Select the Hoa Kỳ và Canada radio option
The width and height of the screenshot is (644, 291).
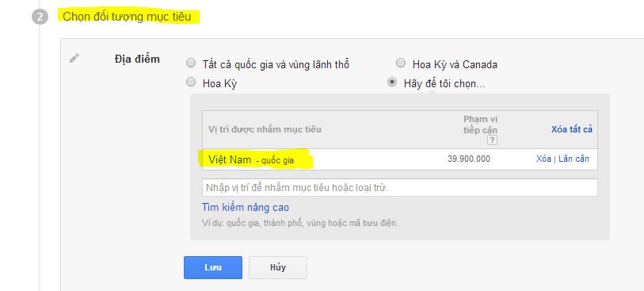[x=401, y=63]
